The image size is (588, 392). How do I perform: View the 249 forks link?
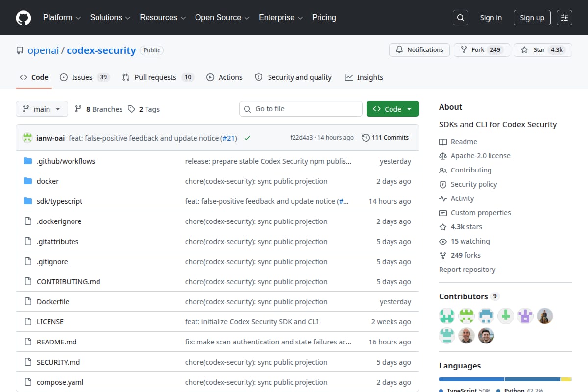pyautogui.click(x=460, y=255)
